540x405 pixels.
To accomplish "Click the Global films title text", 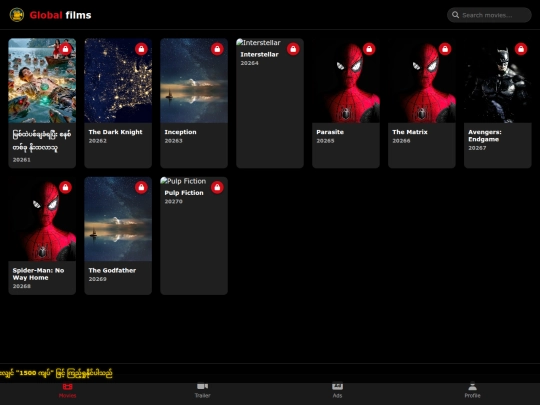I will [60, 15].
